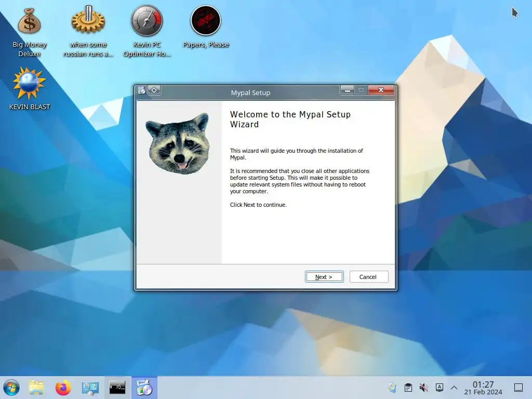Screen dimensions: 532x399
Task: Close the Mypal Setup window
Action: point(381,90)
